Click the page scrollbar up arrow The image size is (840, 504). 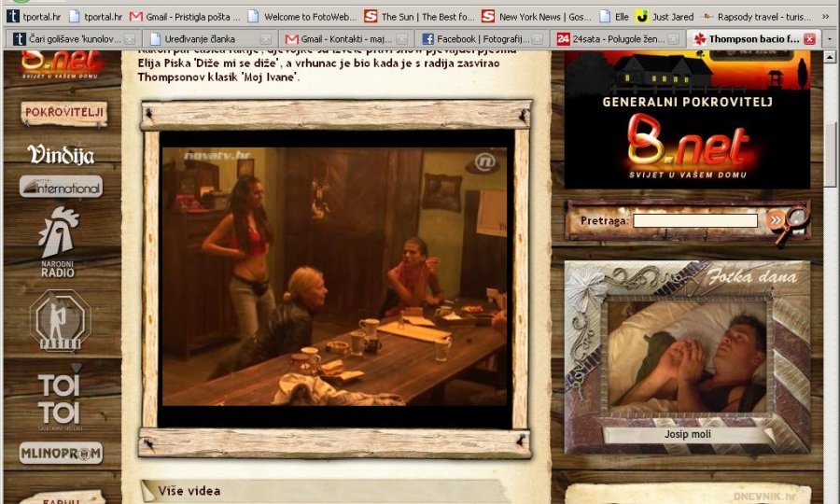point(830,56)
